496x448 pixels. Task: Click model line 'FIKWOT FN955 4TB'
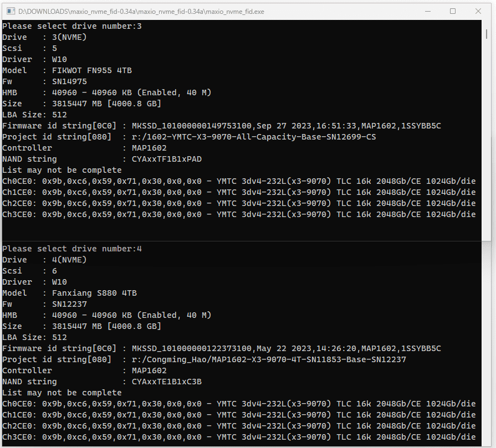67,70
